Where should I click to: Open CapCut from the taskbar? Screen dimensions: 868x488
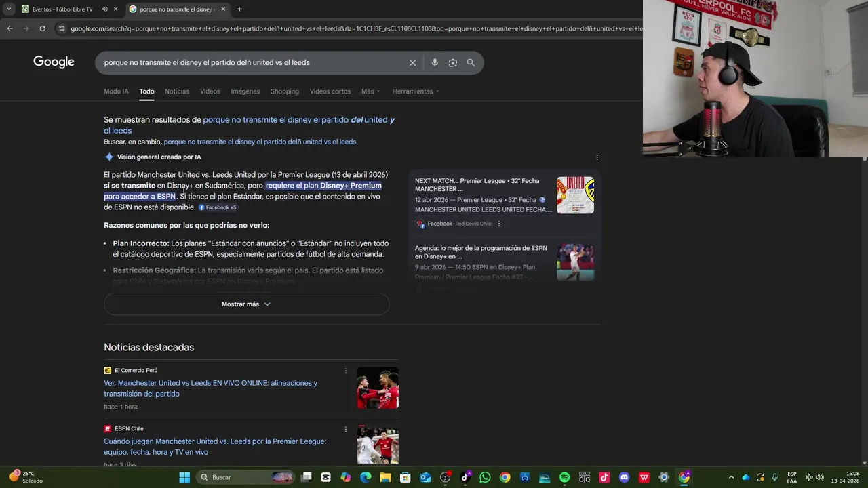point(325,477)
